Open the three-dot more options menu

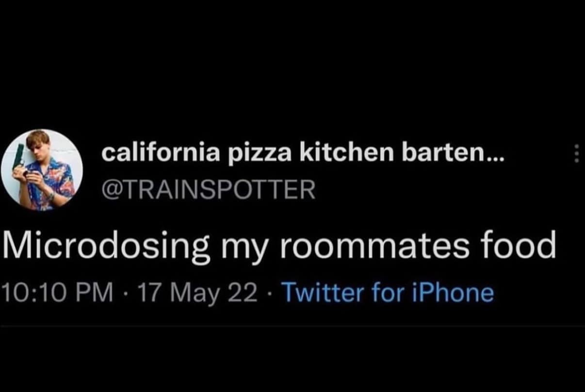[576, 154]
